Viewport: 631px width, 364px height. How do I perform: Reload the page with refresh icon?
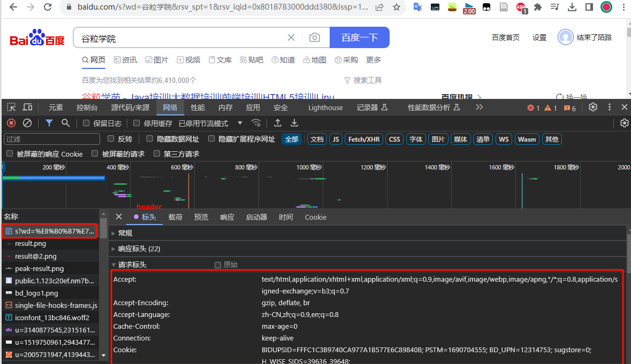click(x=48, y=7)
